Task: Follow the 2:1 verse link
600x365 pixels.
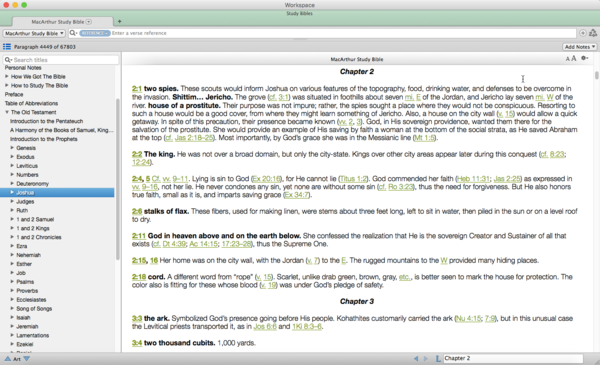Action: click(x=137, y=88)
